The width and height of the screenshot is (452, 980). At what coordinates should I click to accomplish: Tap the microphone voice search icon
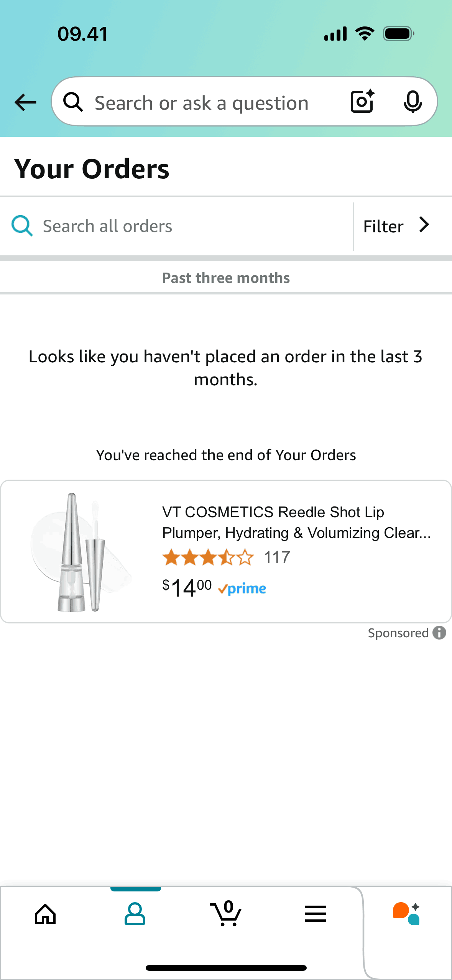(413, 102)
